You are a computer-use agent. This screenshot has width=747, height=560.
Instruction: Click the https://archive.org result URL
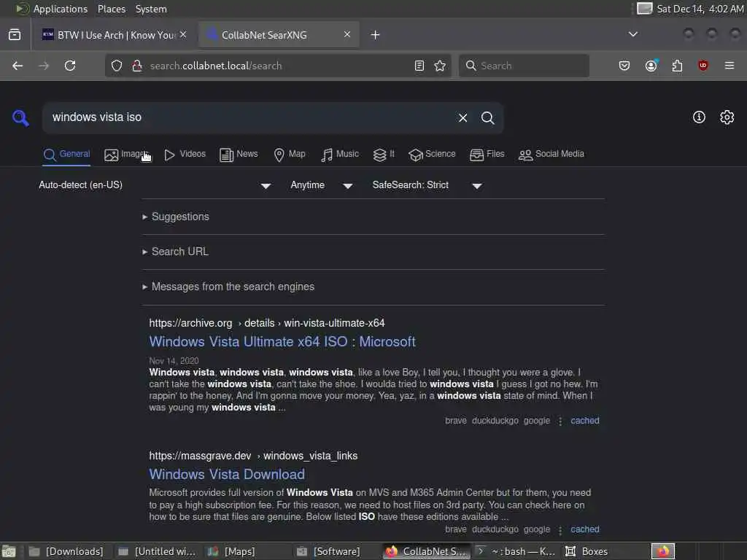coord(267,323)
